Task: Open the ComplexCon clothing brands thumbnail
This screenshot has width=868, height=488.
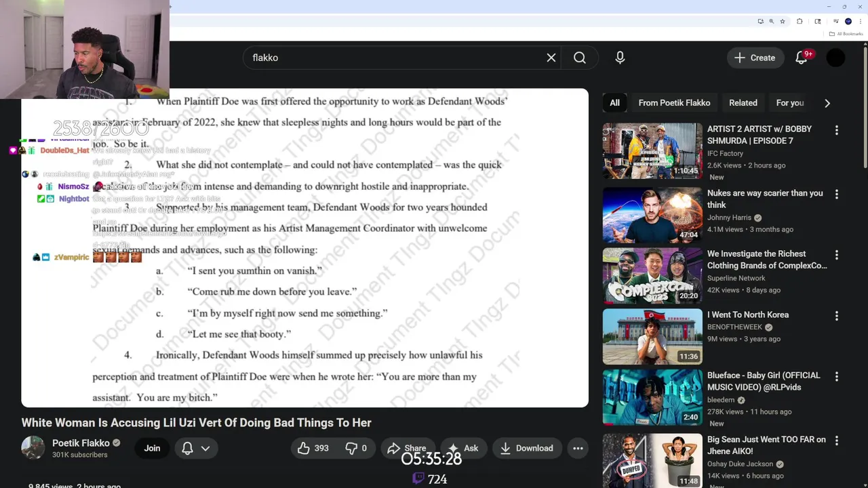Action: (x=652, y=275)
